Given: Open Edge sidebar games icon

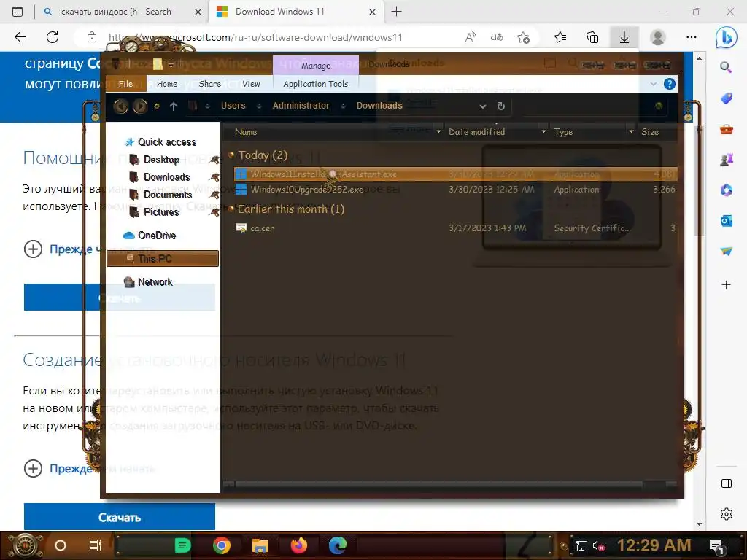Looking at the screenshot, I should click(726, 160).
